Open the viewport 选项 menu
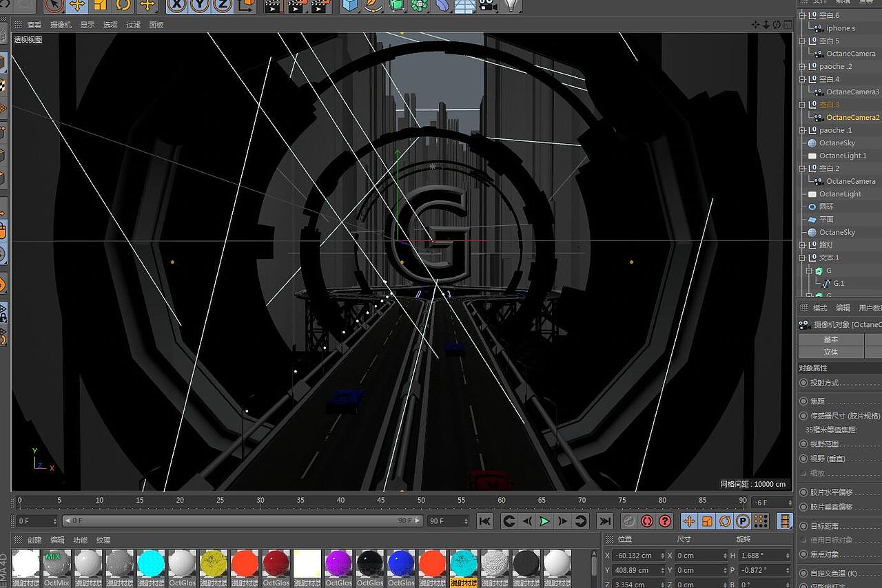Viewport: 882px width, 588px height. [x=110, y=25]
